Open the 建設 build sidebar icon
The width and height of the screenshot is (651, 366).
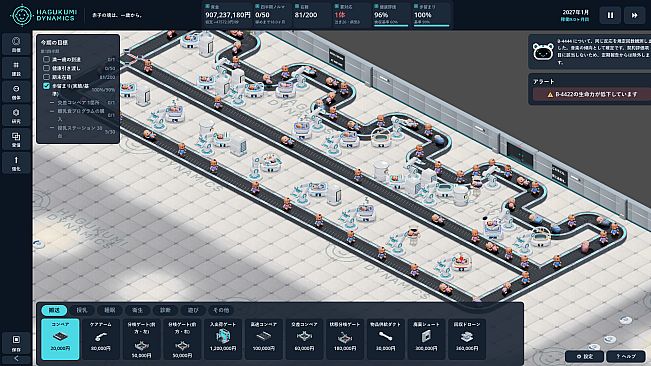pos(16,68)
